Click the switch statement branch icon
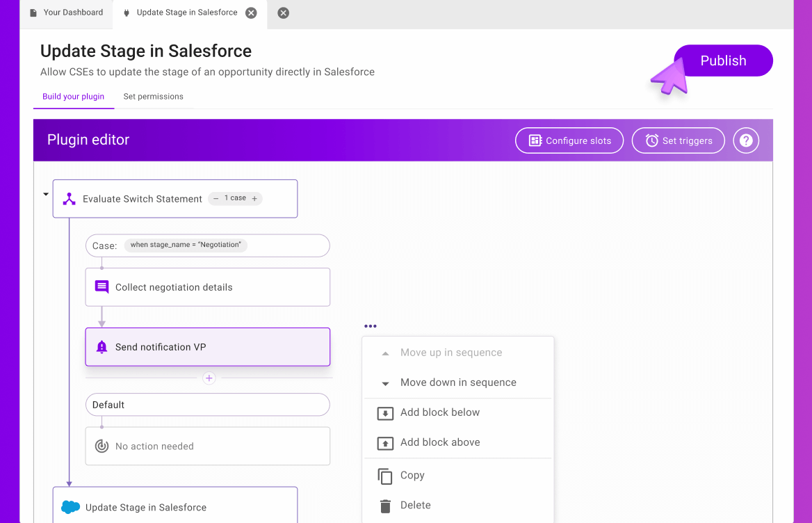812x523 pixels. click(69, 199)
